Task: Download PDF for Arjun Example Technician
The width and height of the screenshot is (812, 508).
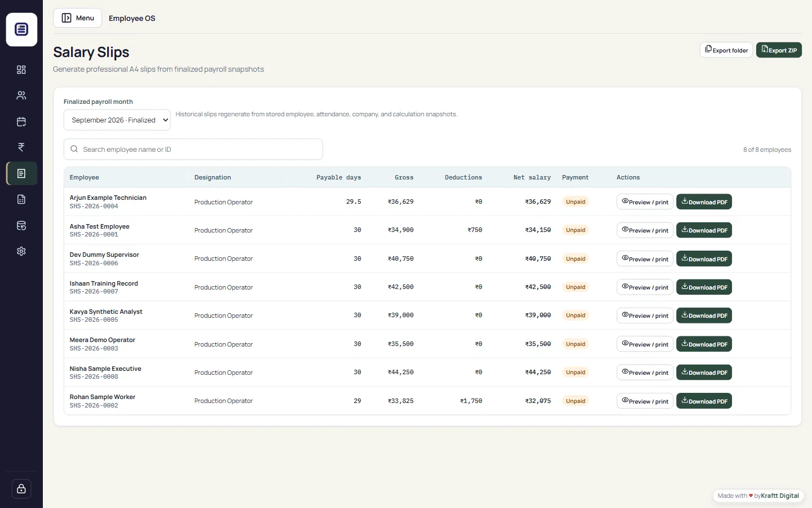Action: coord(704,202)
